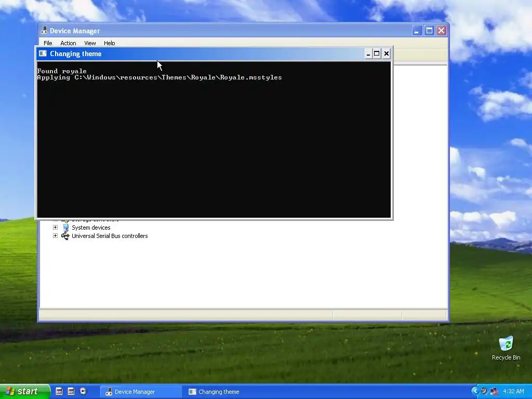The height and width of the screenshot is (399, 532).
Task: Close the Changing theme console window
Action: coord(386,54)
